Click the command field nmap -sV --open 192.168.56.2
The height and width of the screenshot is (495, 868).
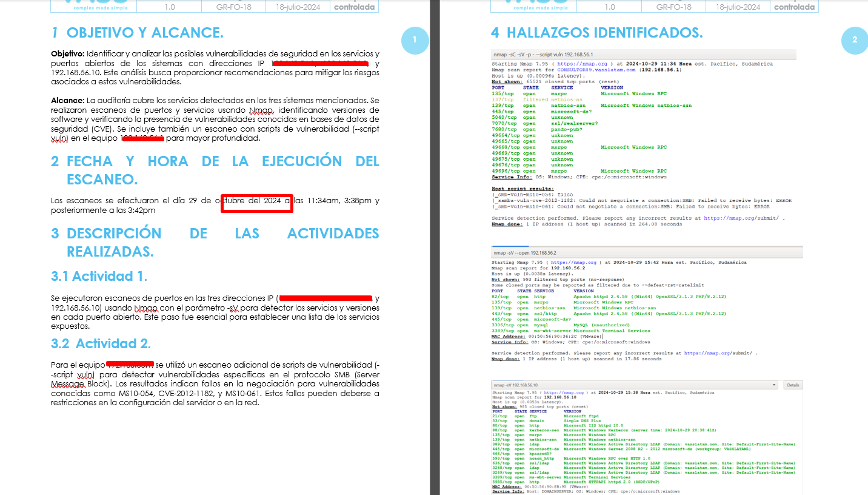tap(647, 252)
